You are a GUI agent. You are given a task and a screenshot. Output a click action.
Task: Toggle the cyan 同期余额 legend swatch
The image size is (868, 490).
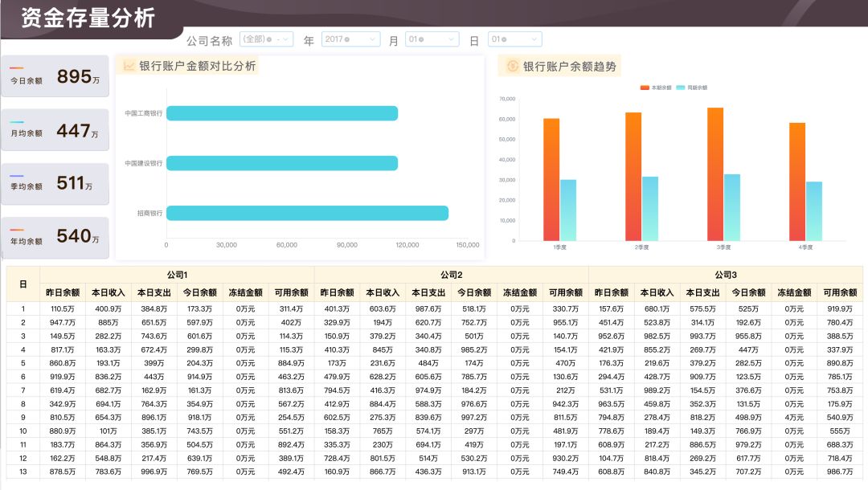coord(681,88)
